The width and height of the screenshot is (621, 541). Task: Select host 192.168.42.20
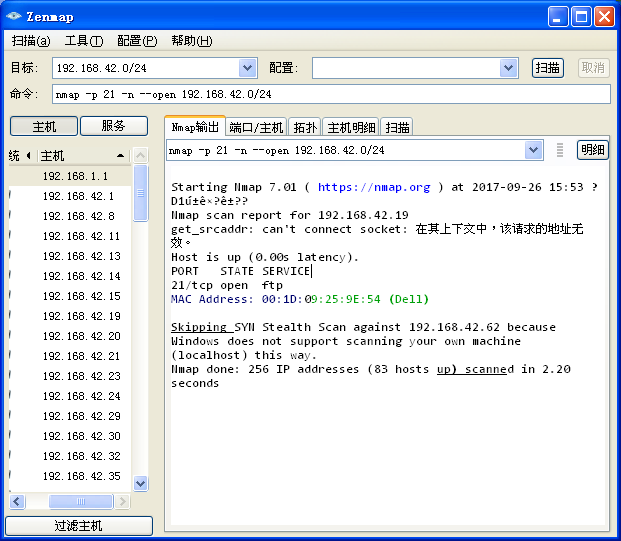click(70, 336)
